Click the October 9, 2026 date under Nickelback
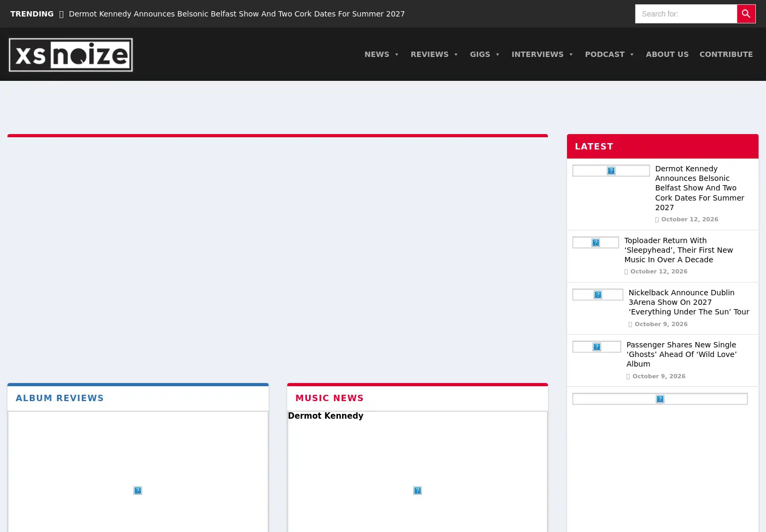 tap(661, 324)
